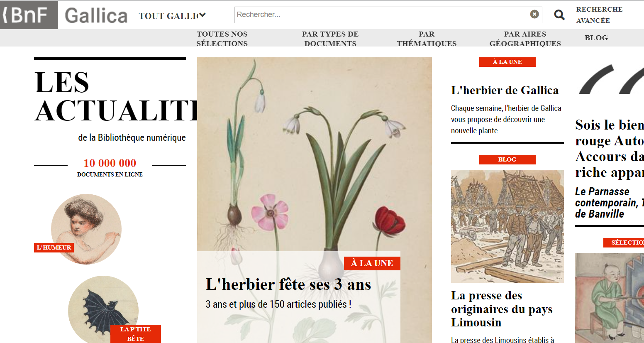Click in the Rechercher search field

click(x=382, y=15)
